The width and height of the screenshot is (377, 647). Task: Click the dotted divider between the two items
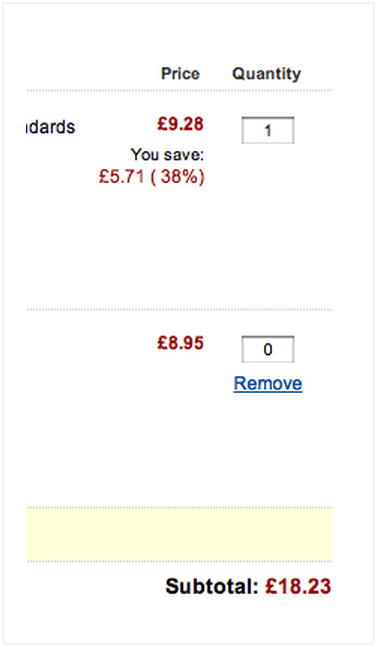179,309
